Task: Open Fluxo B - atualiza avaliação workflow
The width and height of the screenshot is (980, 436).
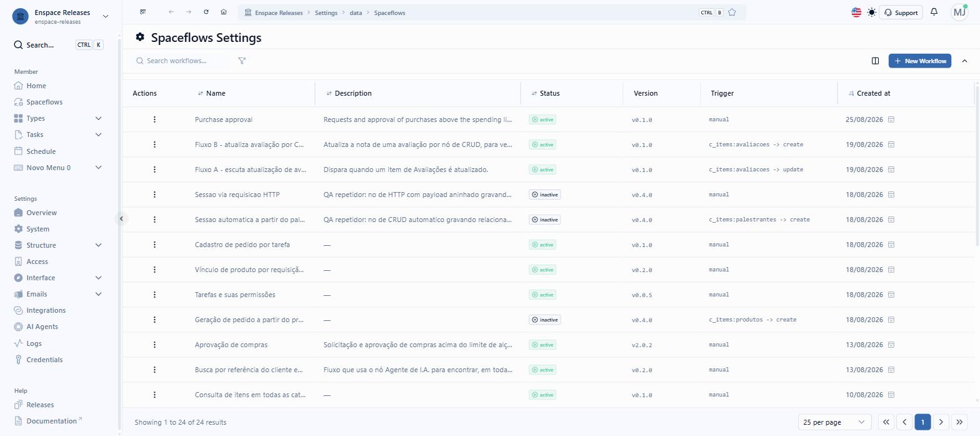Action: coord(249,144)
